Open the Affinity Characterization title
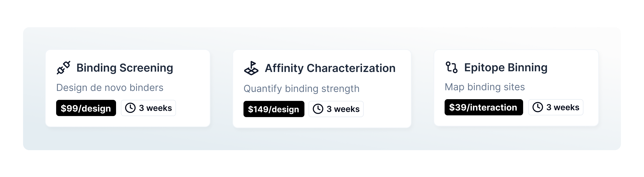The height and width of the screenshot is (177, 644). 330,68
